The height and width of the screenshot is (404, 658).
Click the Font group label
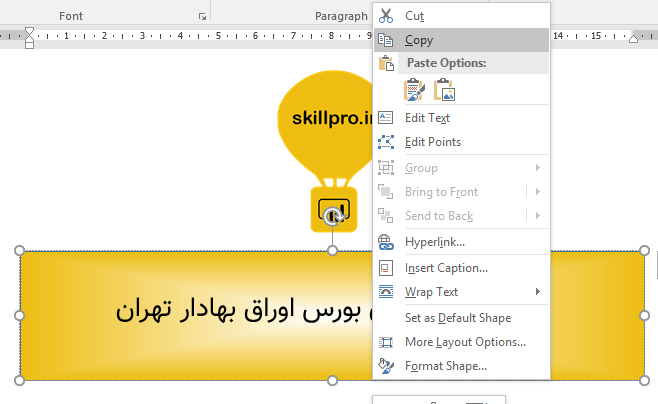tap(71, 16)
